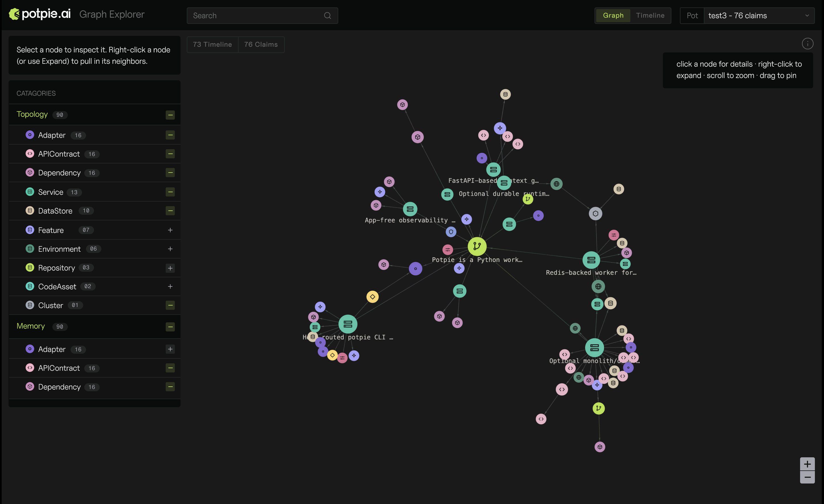Toggle off Topology Dependency category

point(170,173)
